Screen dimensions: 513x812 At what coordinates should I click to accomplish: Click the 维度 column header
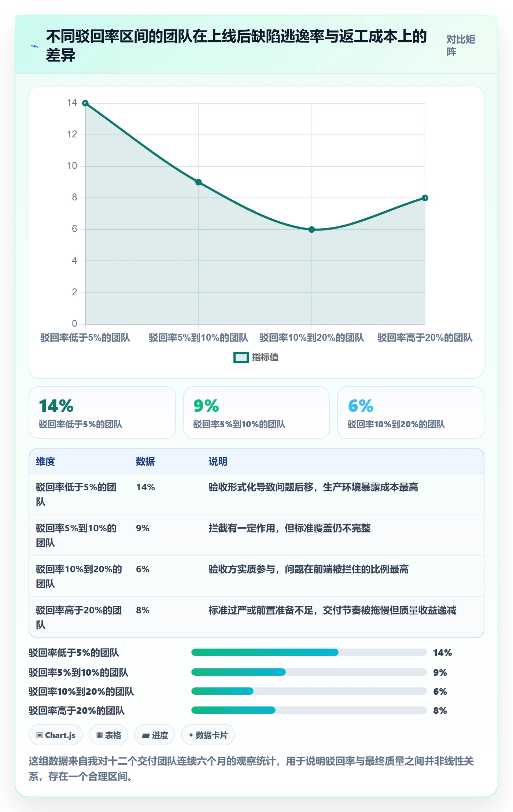point(45,461)
